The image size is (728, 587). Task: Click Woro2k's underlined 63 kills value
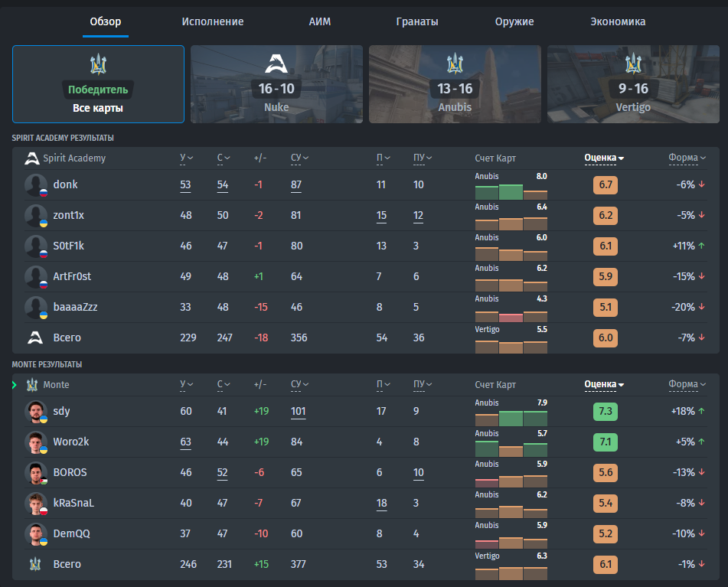pos(186,442)
